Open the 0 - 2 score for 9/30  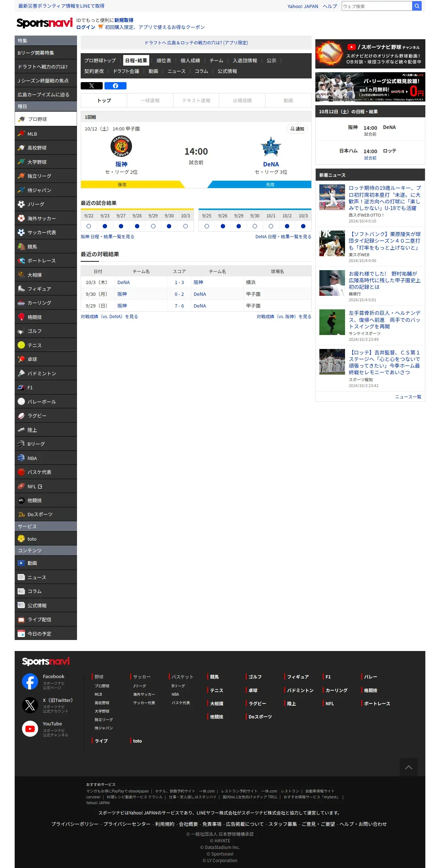(x=179, y=294)
